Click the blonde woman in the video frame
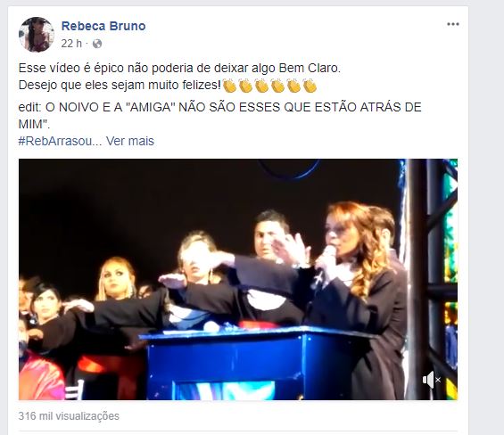 [x=116, y=279]
